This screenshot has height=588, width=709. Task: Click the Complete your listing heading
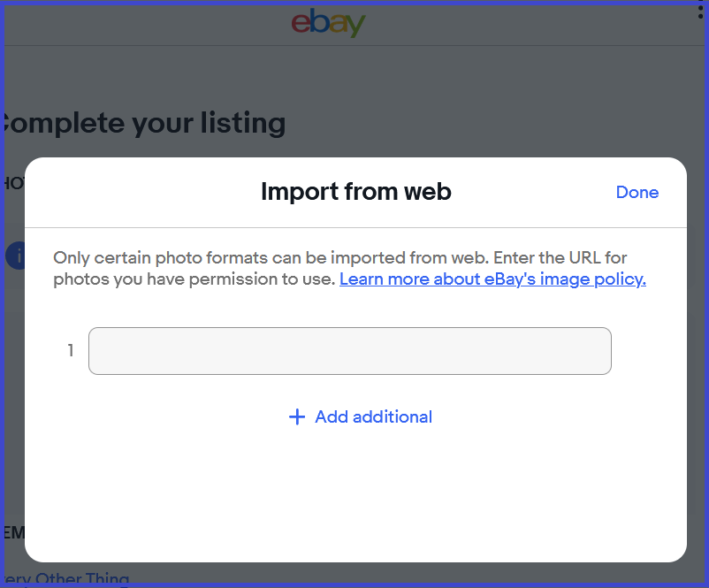point(145,123)
